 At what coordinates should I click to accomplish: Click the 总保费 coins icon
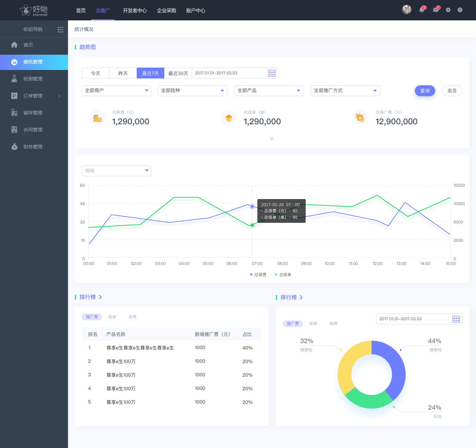(x=97, y=118)
